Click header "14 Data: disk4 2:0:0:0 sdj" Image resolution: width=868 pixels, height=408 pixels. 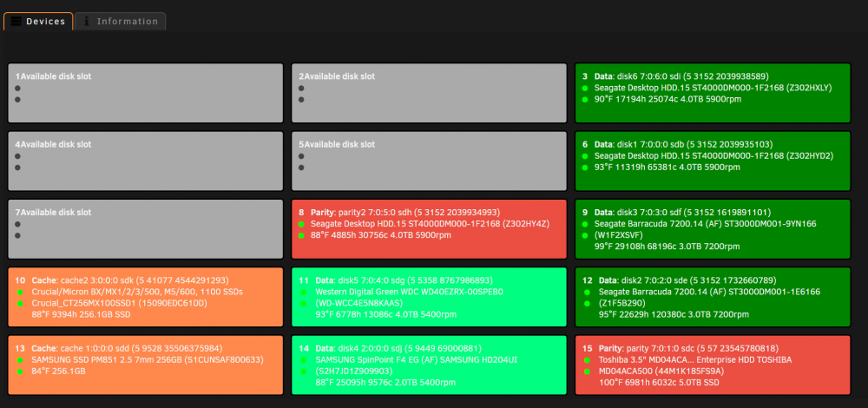tap(391, 349)
